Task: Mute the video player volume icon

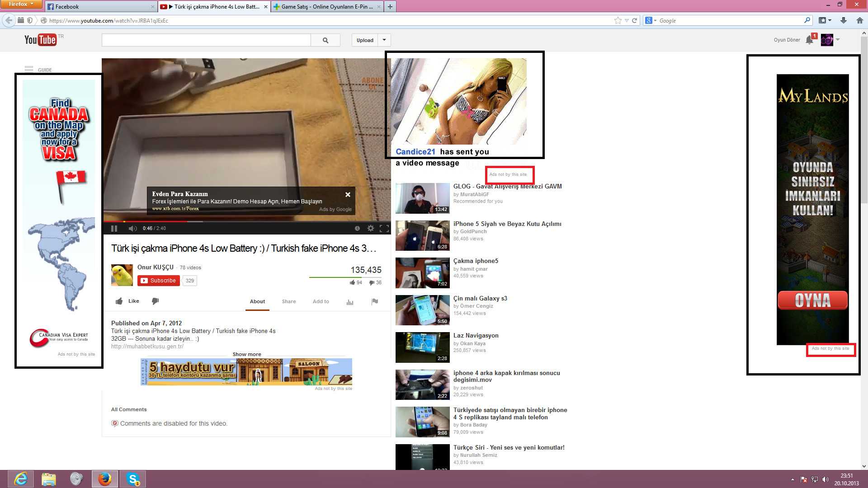Action: pos(132,229)
